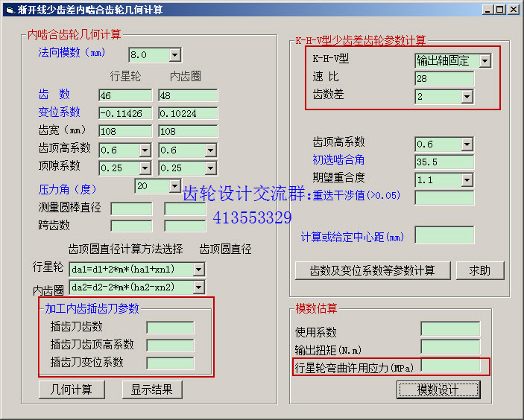Image resolution: width=524 pixels, height=420 pixels.
Task: Click the 计算或给定中心距 input field
Action: click(444, 235)
